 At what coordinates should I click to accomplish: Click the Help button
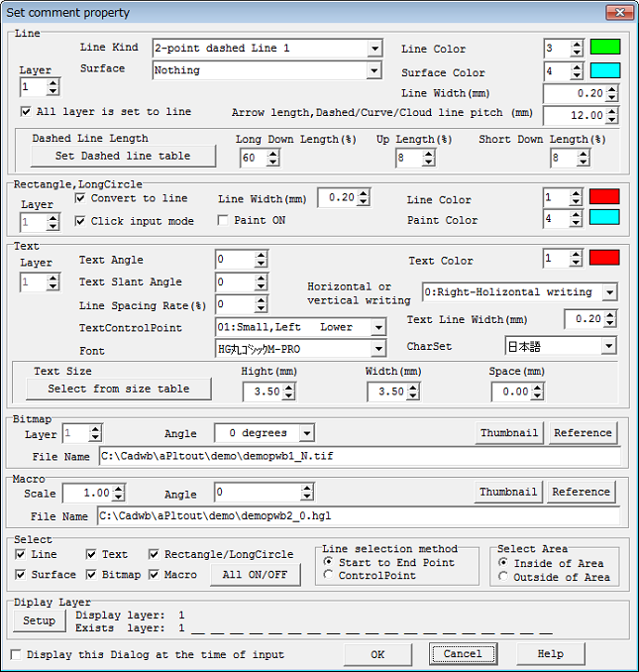[551, 654]
